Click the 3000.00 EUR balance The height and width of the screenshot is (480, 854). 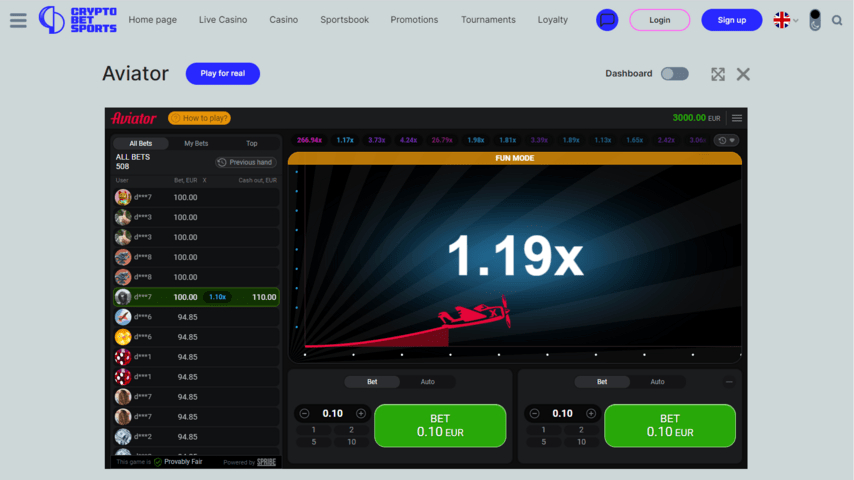pos(696,118)
